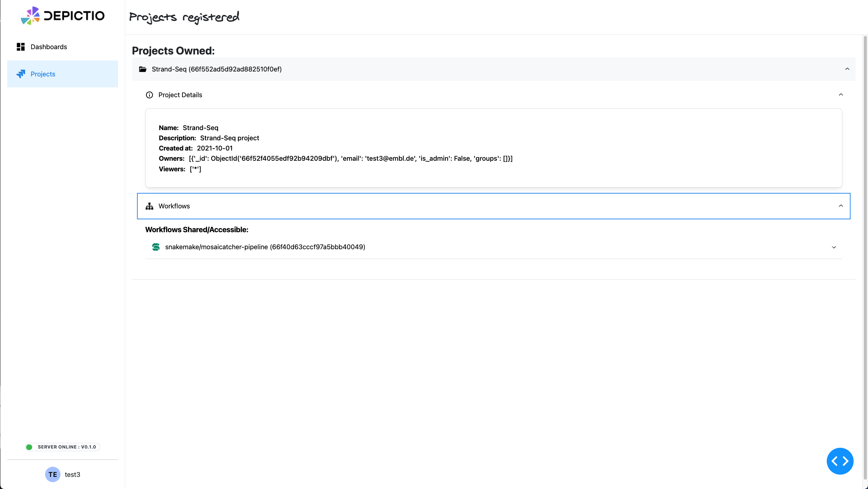Collapse the Project Details section

point(841,95)
